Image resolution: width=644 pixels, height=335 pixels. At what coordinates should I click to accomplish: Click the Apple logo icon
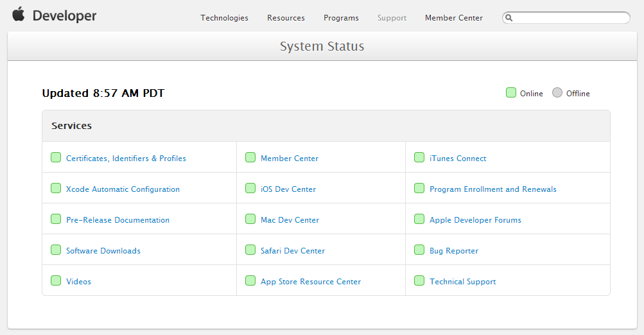[x=18, y=15]
